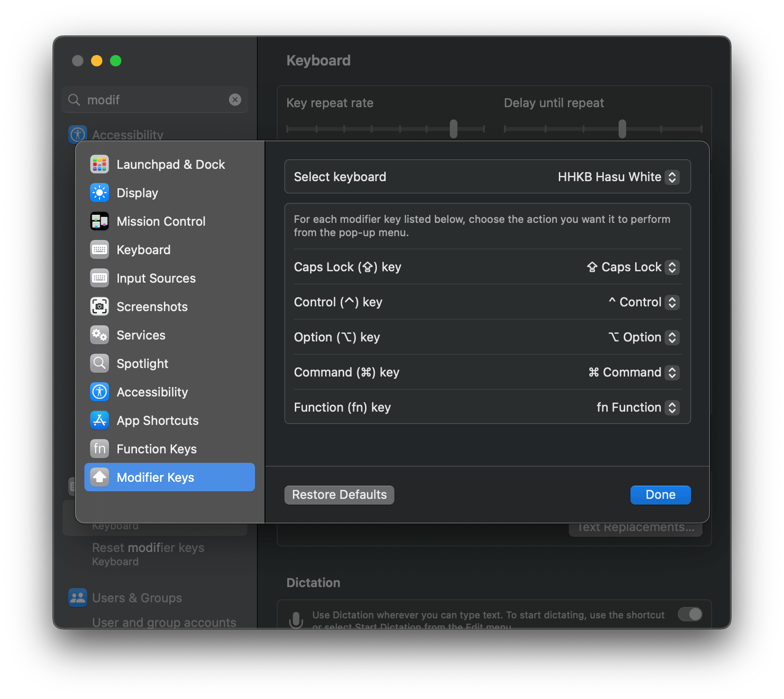The image size is (784, 699).
Task: Click the Services gear icon
Action: click(x=100, y=335)
